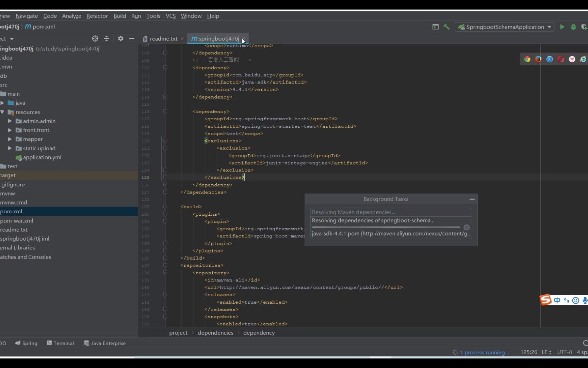
Task: Start debugging with the bug icon
Action: point(573,27)
